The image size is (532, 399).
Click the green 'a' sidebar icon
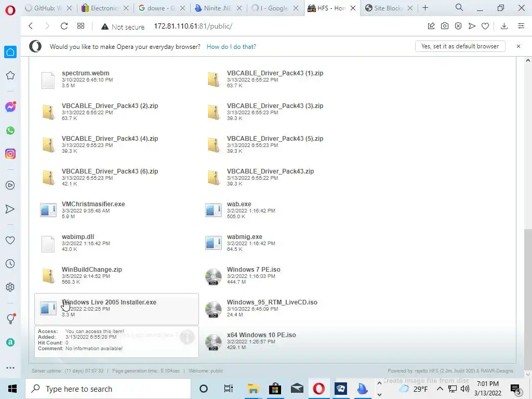(x=10, y=342)
